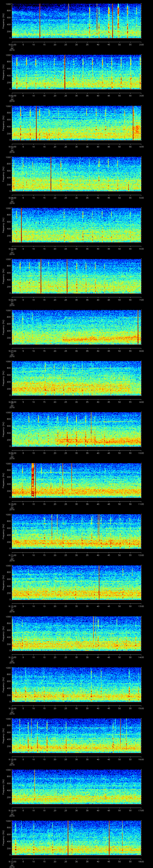
Task: Click the '9:05:00' time axis label
Action: [12, 249]
